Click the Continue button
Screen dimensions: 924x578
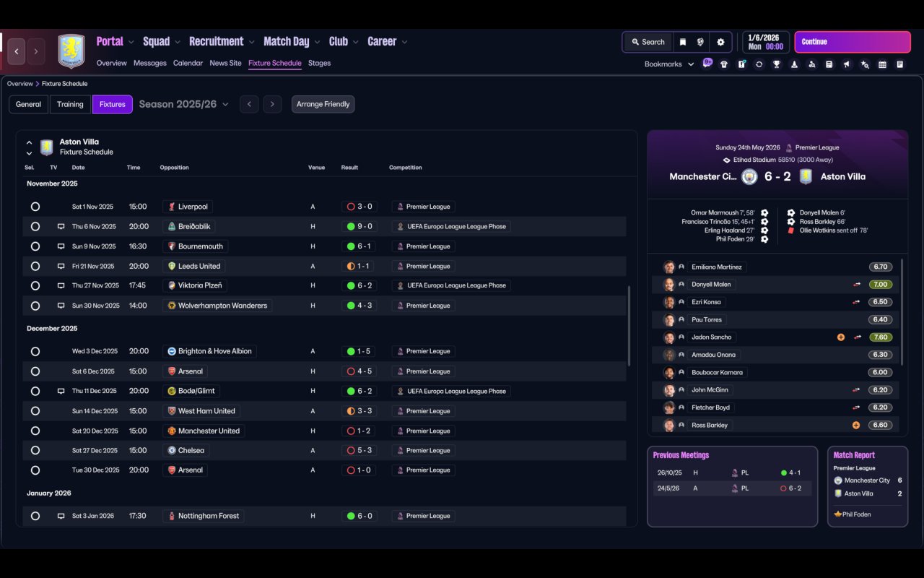tap(853, 42)
